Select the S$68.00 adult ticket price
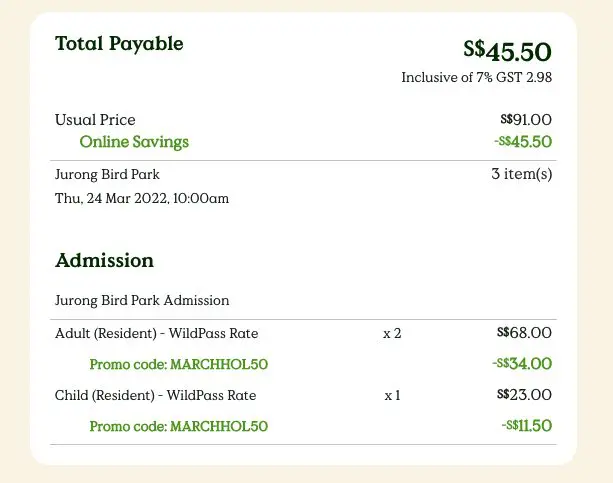 click(524, 333)
